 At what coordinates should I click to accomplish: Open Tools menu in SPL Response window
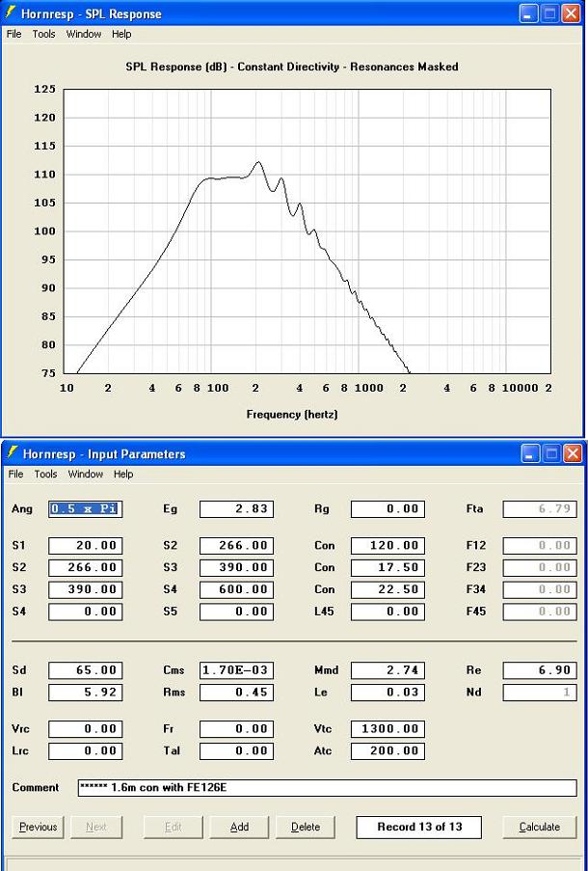pos(44,34)
